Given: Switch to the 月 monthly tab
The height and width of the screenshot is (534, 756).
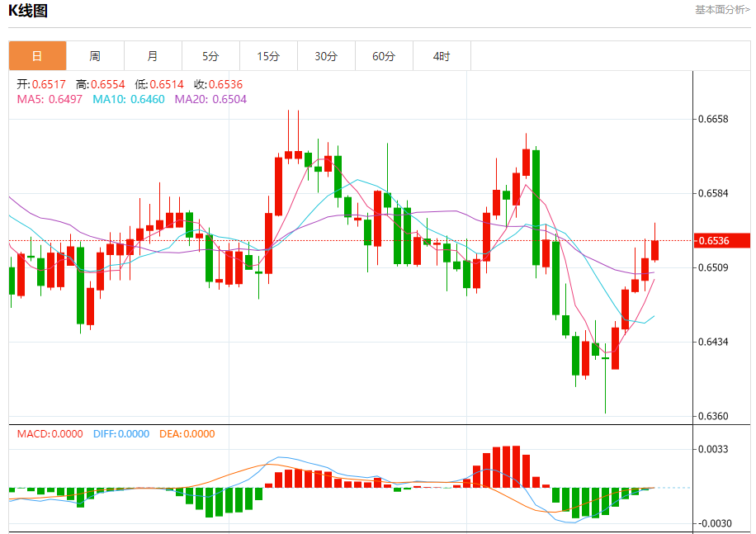Looking at the screenshot, I should click(153, 56).
